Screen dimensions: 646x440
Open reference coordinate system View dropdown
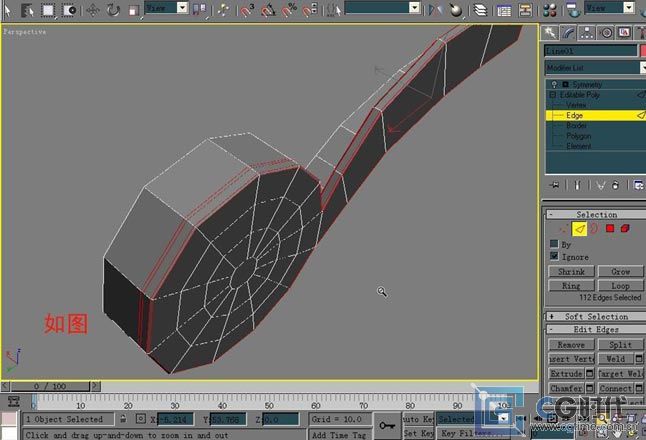click(x=166, y=8)
